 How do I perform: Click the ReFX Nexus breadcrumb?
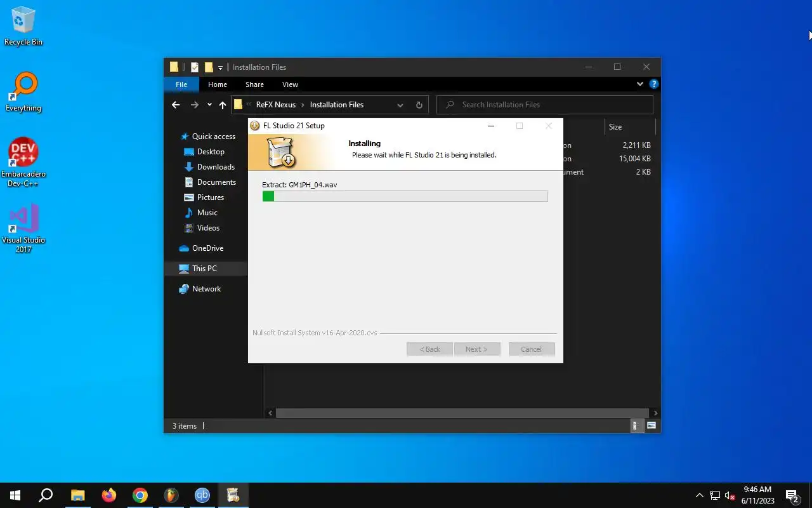click(275, 105)
